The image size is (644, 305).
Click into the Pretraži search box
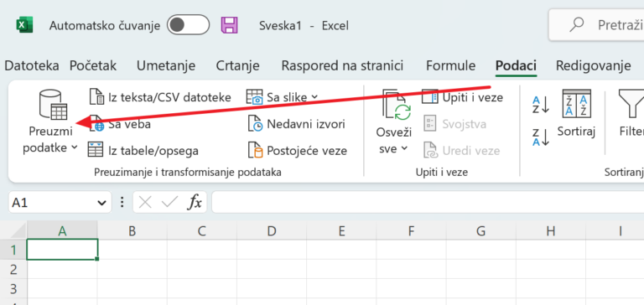pyautogui.click(x=596, y=25)
